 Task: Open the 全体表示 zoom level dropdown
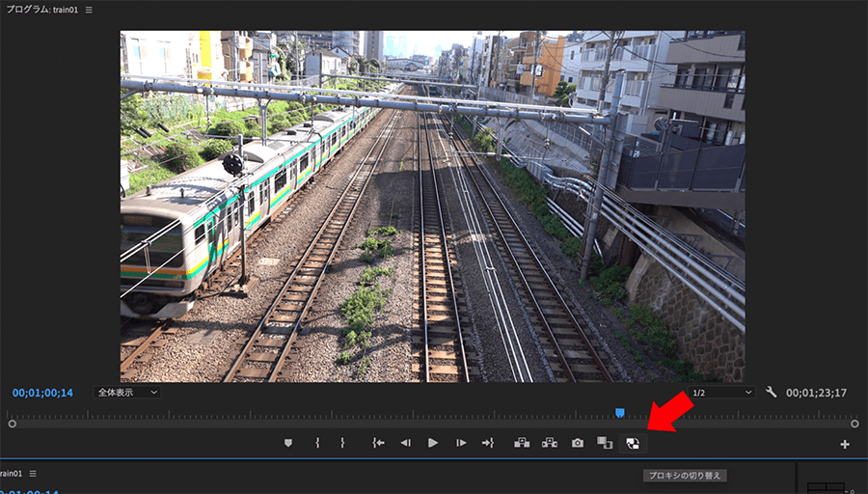(127, 393)
